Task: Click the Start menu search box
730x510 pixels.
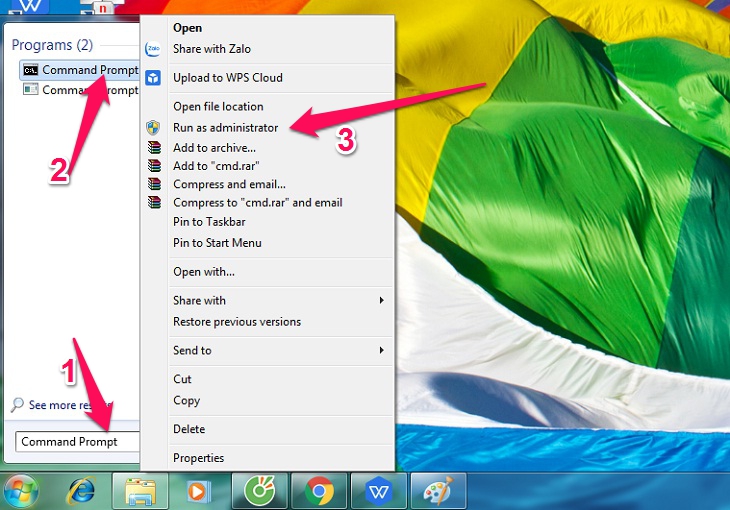Action: (x=75, y=442)
